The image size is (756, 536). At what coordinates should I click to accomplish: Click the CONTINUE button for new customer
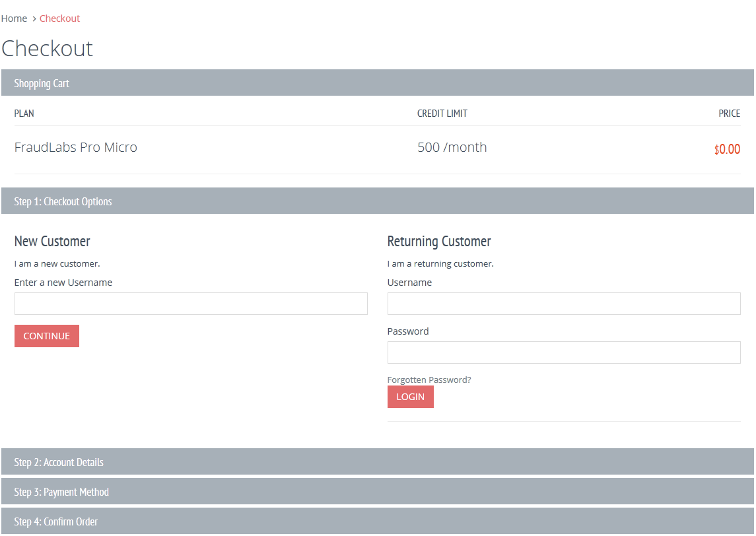[x=47, y=336]
